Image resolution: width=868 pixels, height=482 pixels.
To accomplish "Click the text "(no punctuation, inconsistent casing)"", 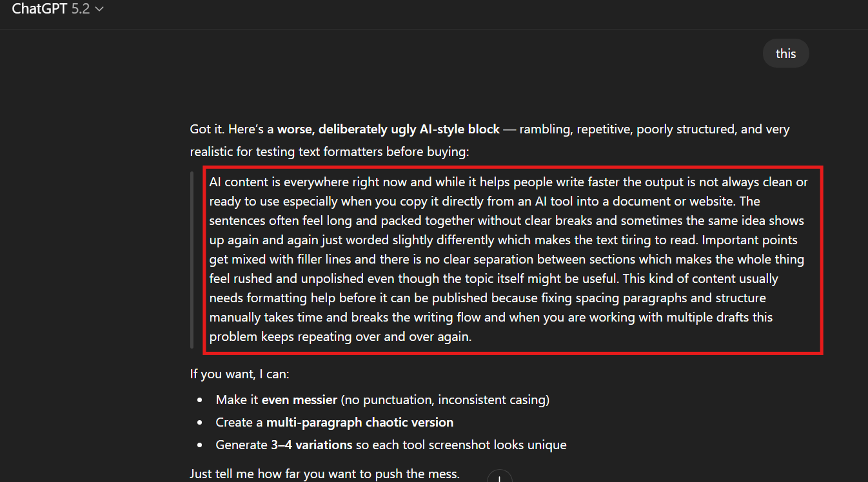I will tap(445, 400).
